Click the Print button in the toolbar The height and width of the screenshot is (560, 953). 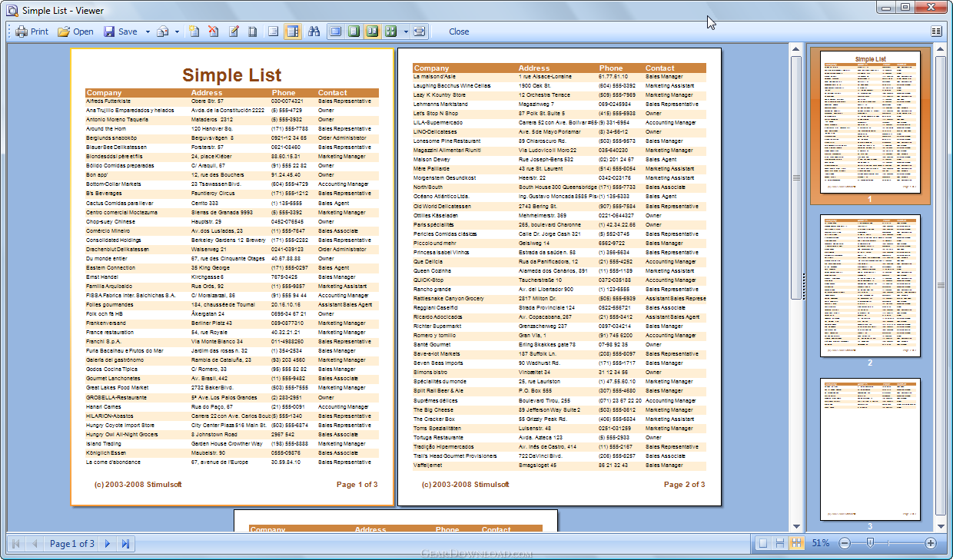[32, 31]
